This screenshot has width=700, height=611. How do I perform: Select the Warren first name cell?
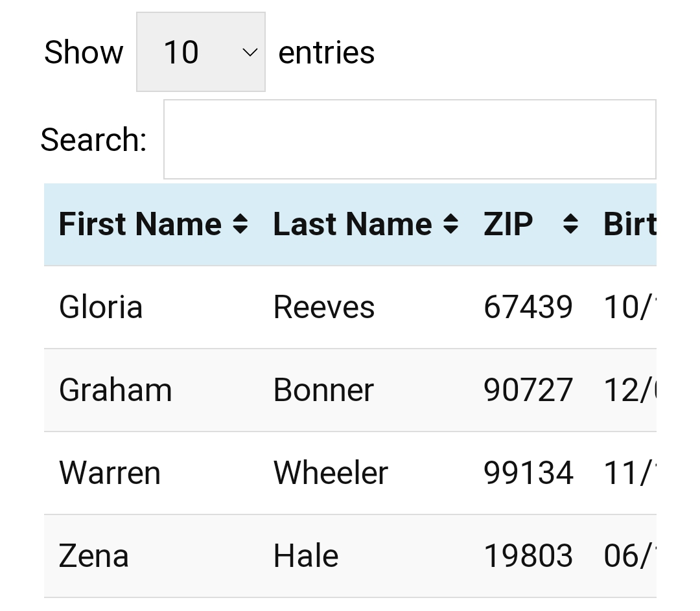coord(110,473)
